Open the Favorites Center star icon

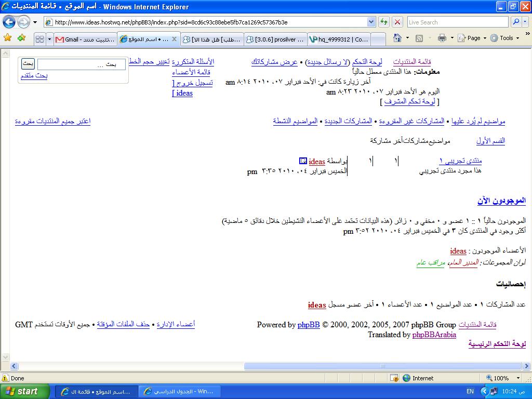pos(7,38)
